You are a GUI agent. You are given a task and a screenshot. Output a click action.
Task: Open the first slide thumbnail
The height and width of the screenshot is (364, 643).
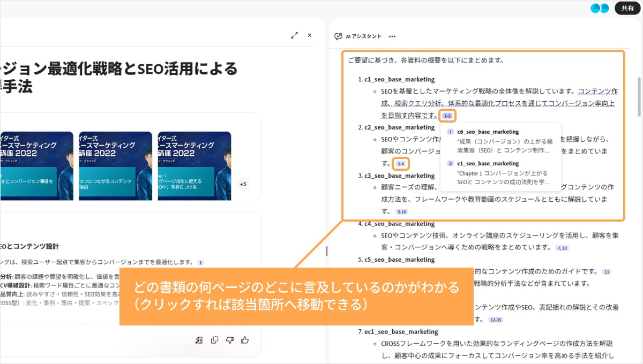pyautogui.click(x=36, y=166)
